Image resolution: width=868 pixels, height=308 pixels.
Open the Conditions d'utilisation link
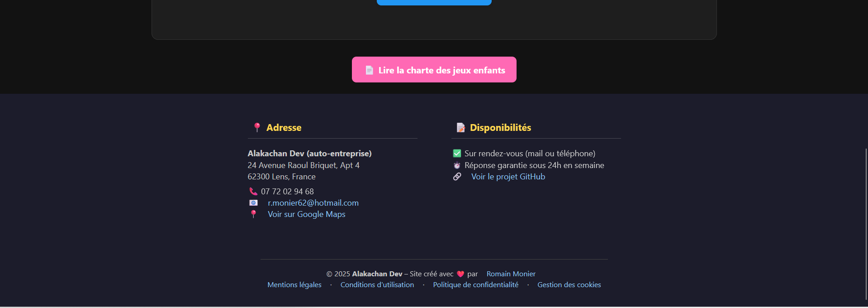click(x=377, y=285)
